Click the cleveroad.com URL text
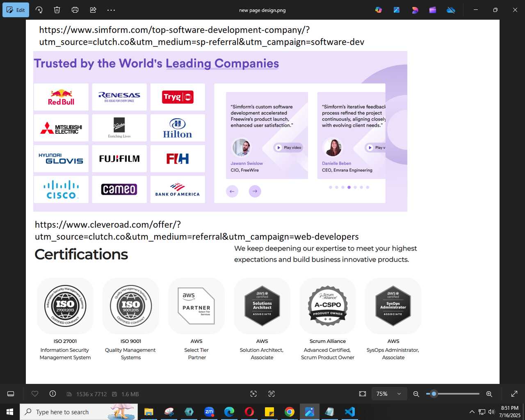Screen dimensions: 525x420 pyautogui.click(x=196, y=231)
